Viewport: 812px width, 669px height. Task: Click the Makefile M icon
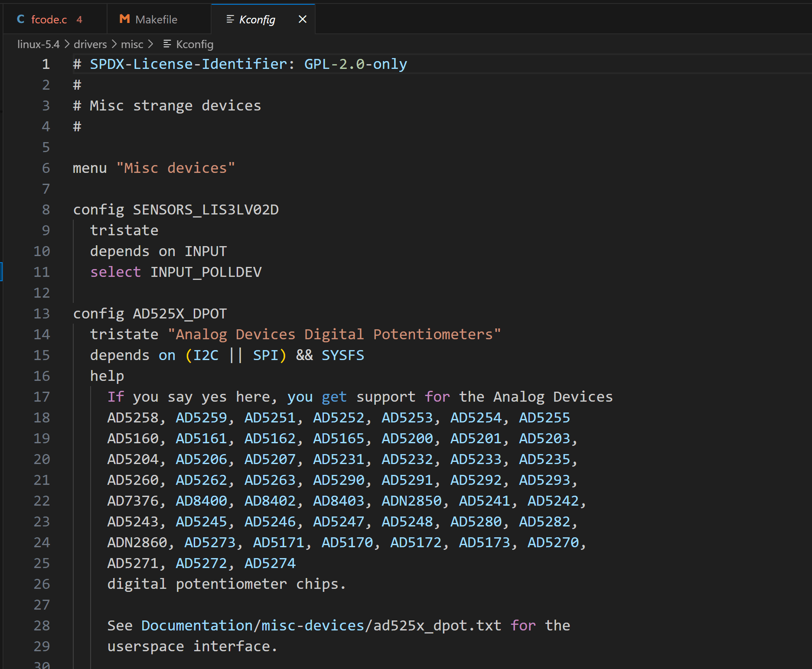coord(125,19)
